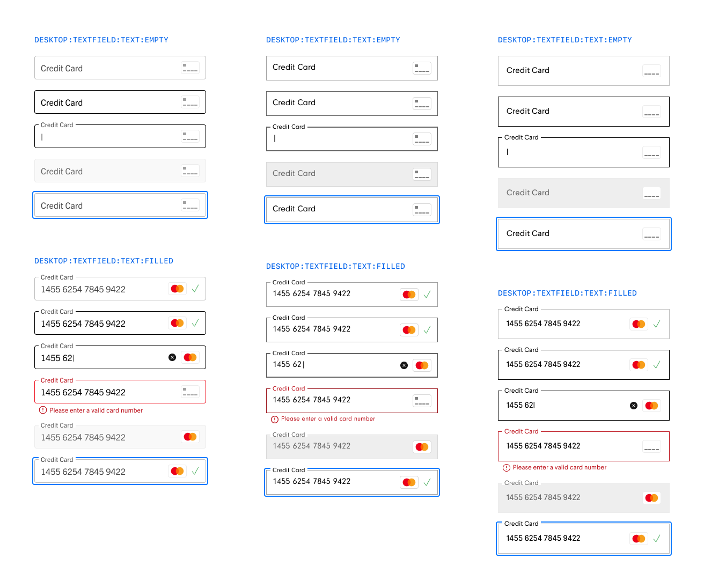Viewport: 704px width, 588px height.
Task: Focus left column's empty field showing a text cursor
Action: coord(120,136)
